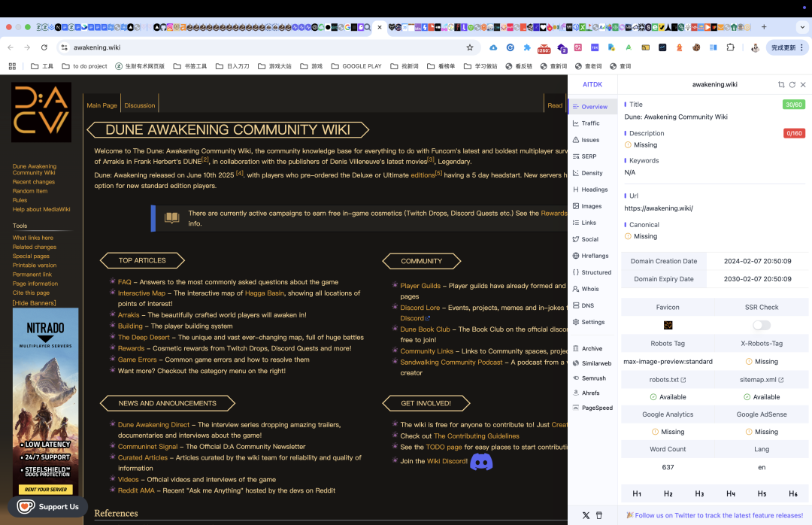The height and width of the screenshot is (525, 812).
Task: Select the H2 headings tab
Action: pos(668,494)
